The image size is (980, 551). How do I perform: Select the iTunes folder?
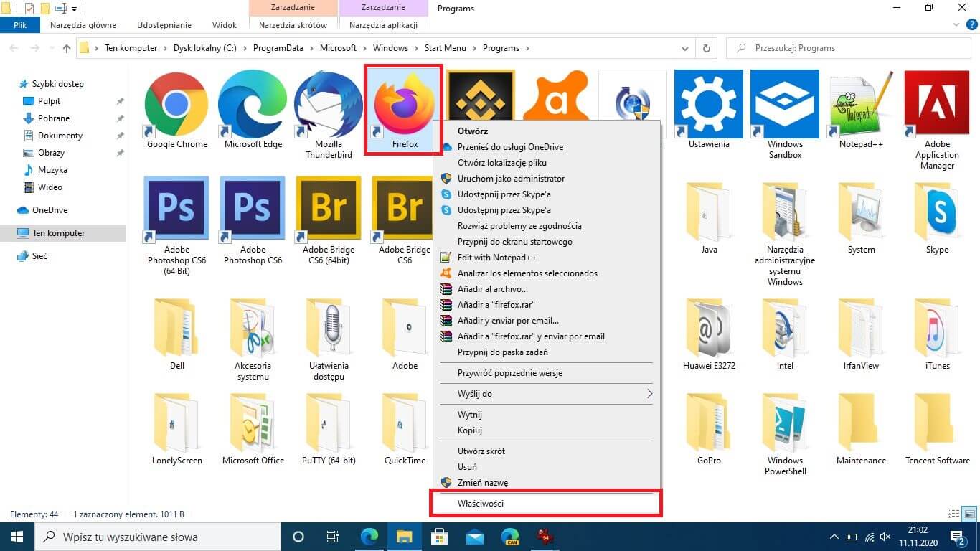pyautogui.click(x=937, y=326)
